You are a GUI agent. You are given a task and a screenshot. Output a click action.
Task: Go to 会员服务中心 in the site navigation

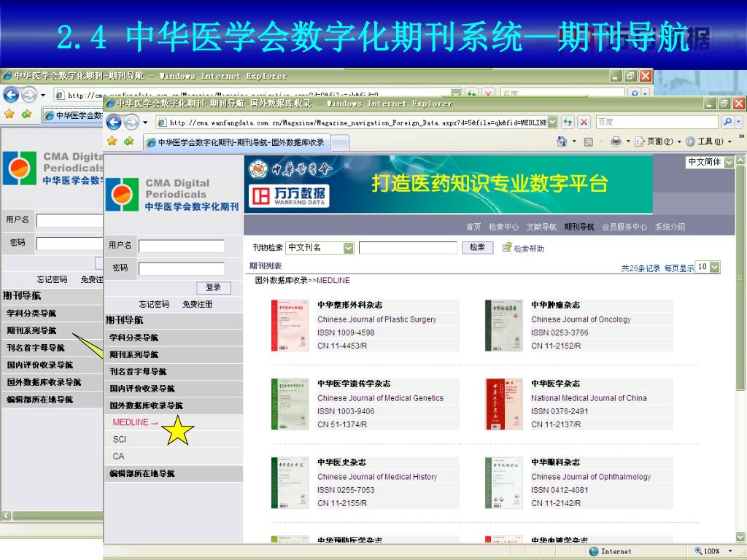(624, 227)
